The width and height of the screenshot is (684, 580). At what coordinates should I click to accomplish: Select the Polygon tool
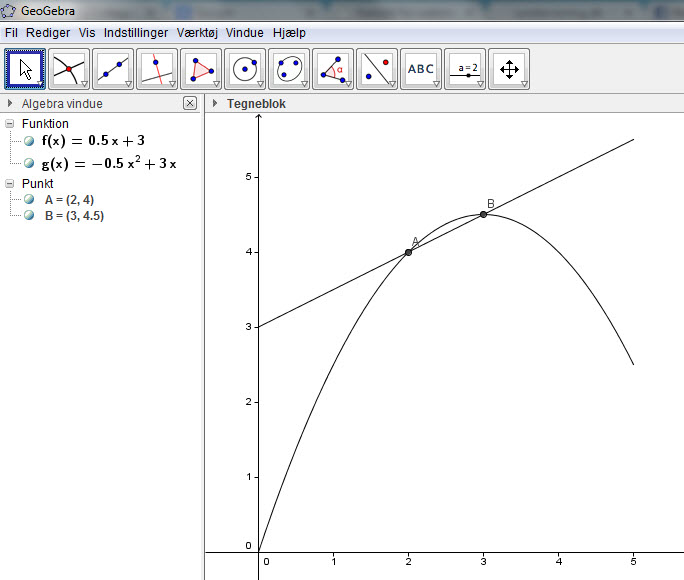pyautogui.click(x=202, y=69)
